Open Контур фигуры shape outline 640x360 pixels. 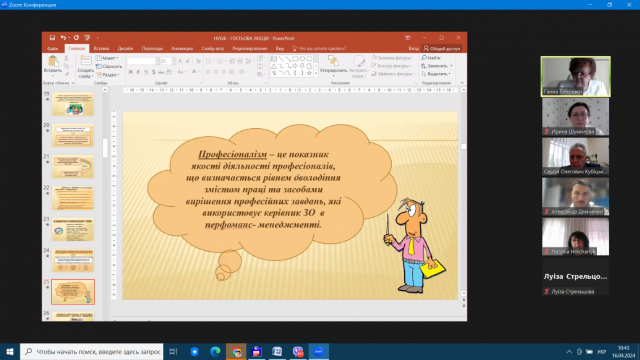click(391, 66)
